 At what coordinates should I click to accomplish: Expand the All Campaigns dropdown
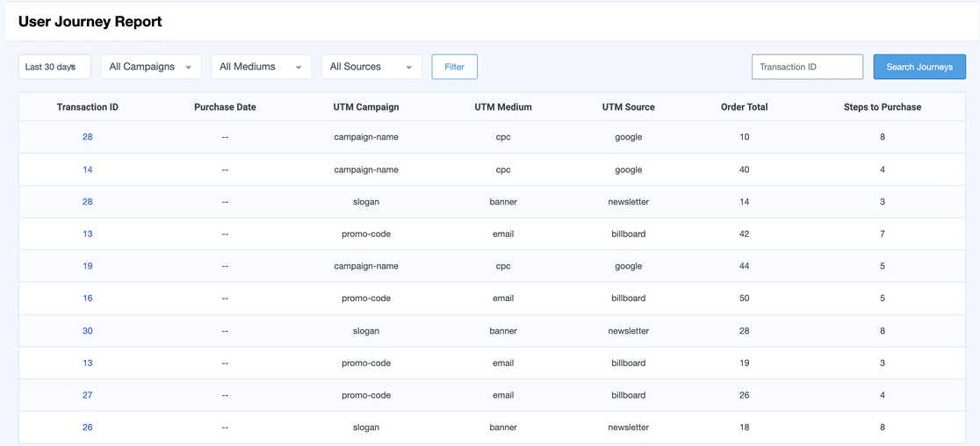(151, 67)
